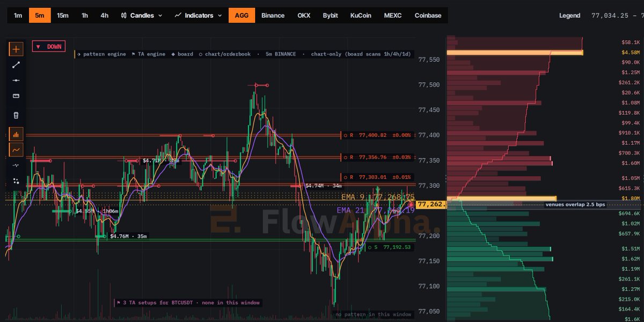Switch to the 1m timeframe
Screen dimensions: 644x322
coord(18,16)
